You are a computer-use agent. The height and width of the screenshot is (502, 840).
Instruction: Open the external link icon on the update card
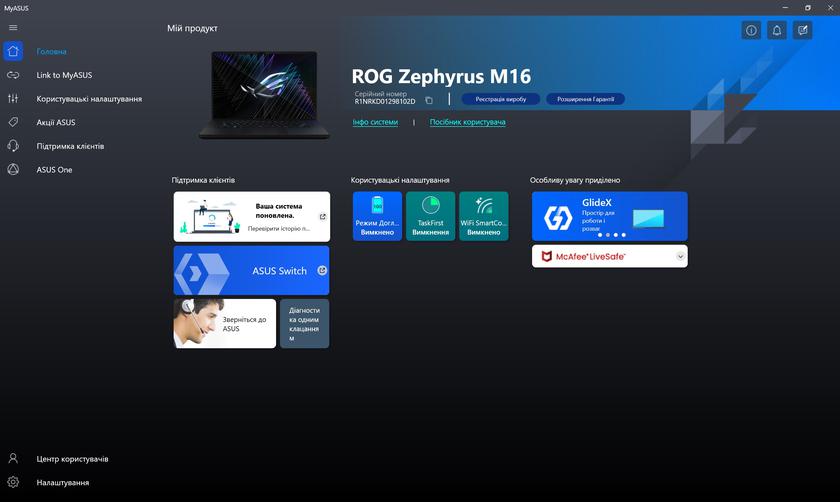[x=322, y=216]
